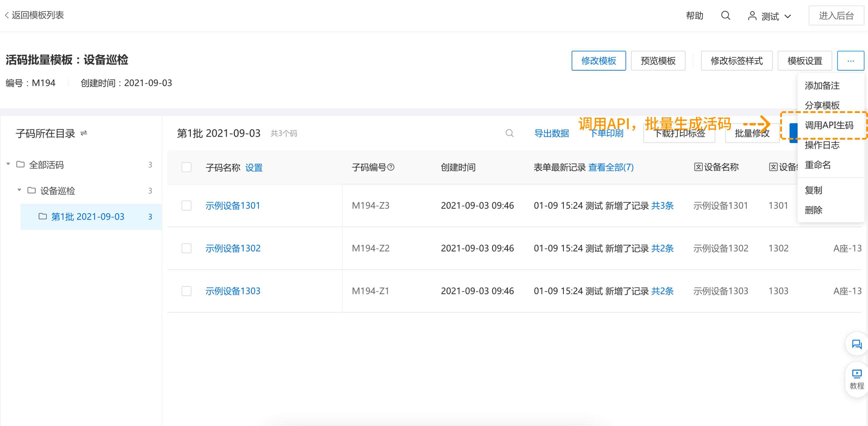Choose 删除 from the dropdown menu

point(831,210)
